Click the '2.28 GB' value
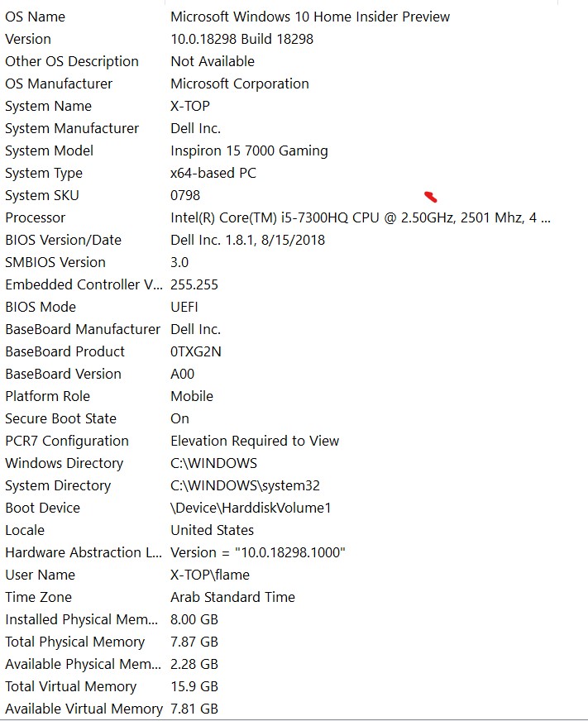The image size is (588, 721). pyautogui.click(x=194, y=665)
